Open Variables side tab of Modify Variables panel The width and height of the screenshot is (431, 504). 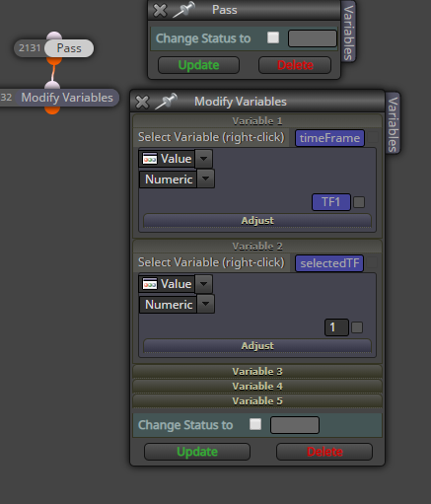pyautogui.click(x=393, y=123)
